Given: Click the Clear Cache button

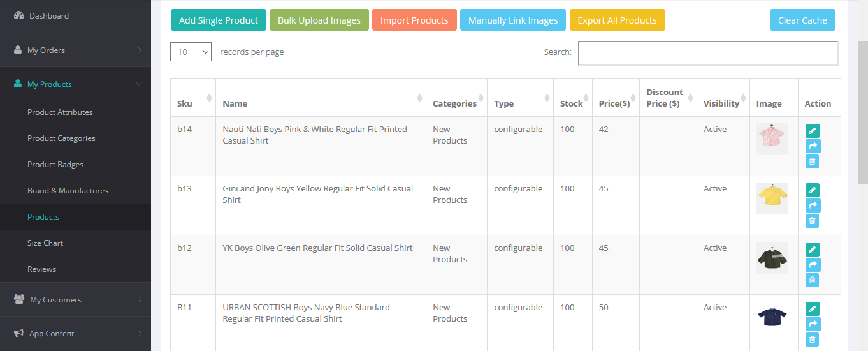Looking at the screenshot, I should point(802,20).
